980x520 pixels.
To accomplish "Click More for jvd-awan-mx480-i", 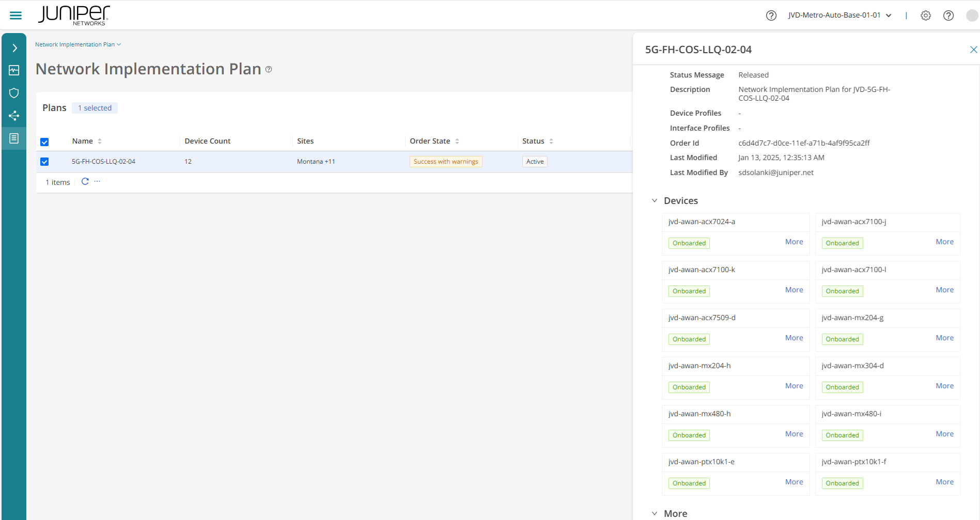I will tap(945, 434).
